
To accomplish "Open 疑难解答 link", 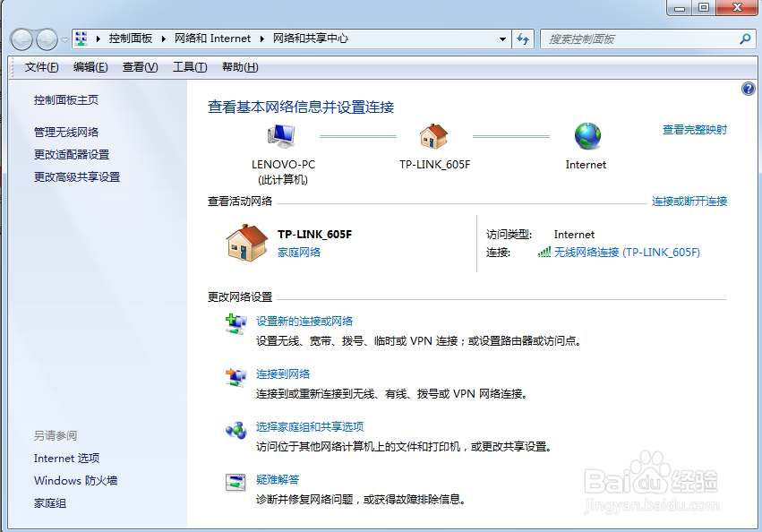I will (278, 479).
